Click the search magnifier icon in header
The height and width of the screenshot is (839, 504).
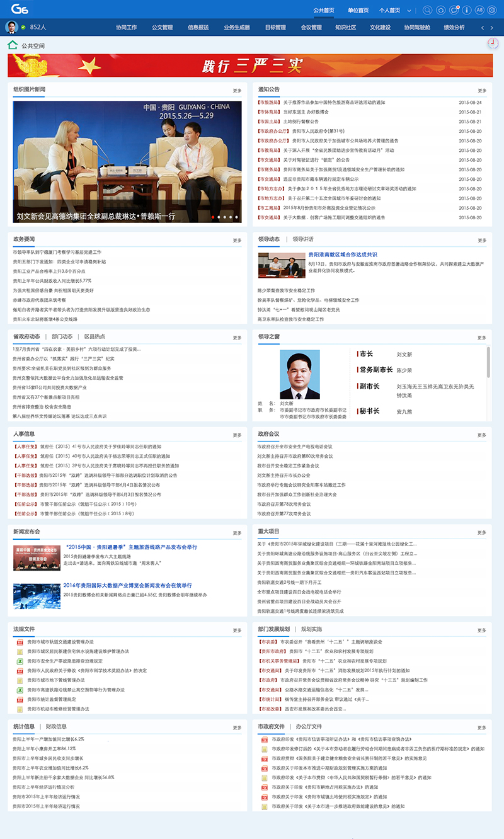[x=427, y=10]
